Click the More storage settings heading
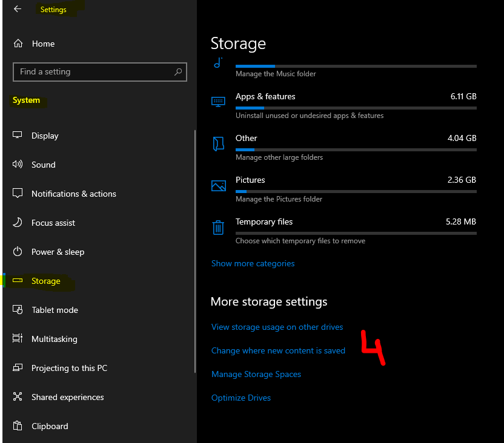 pos(269,302)
